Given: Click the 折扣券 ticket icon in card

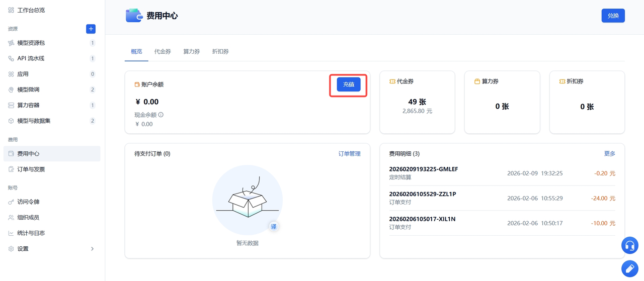Looking at the screenshot, I should (x=562, y=81).
